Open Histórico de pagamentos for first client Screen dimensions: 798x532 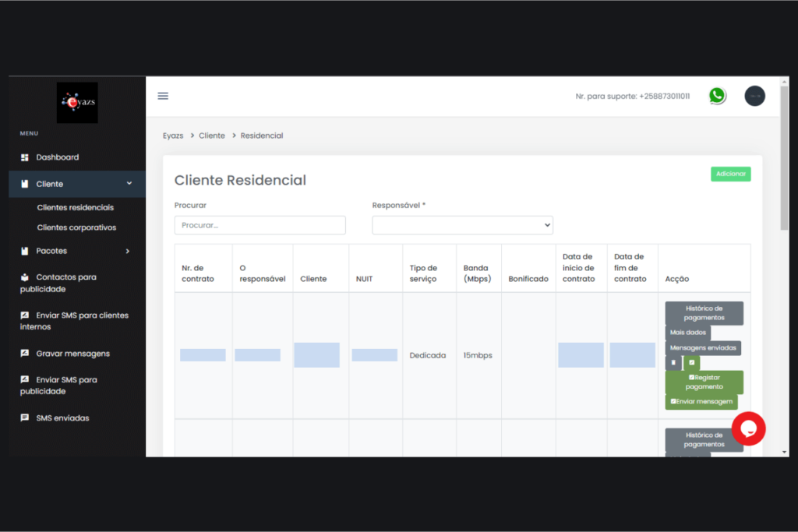[704, 313]
